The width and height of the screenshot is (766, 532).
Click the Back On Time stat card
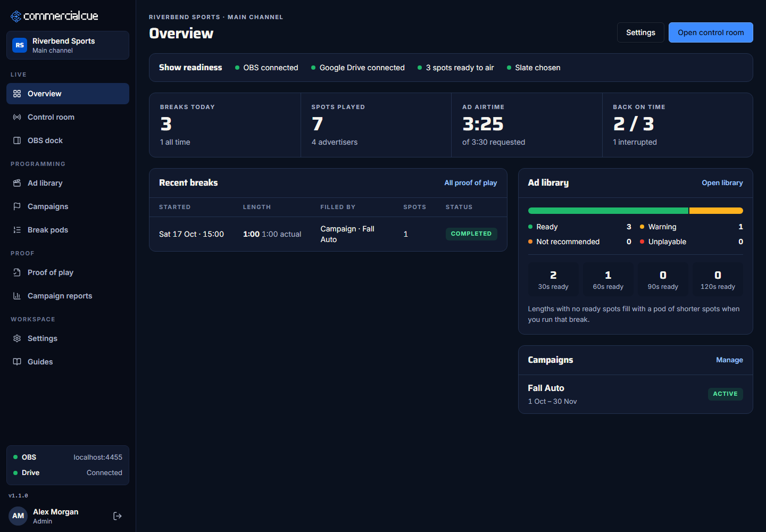pos(678,125)
